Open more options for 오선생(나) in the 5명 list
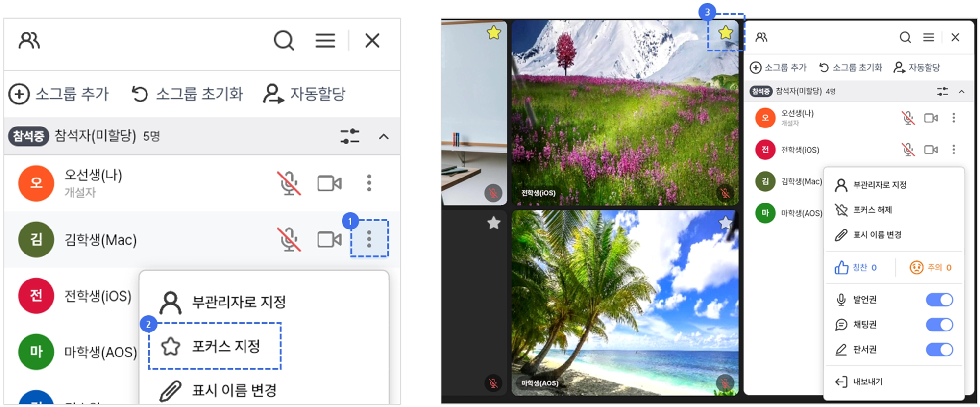The image size is (980, 407). click(x=369, y=183)
